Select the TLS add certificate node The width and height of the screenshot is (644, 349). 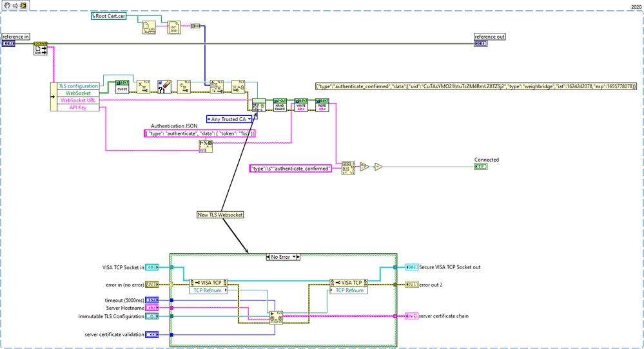tap(217, 87)
